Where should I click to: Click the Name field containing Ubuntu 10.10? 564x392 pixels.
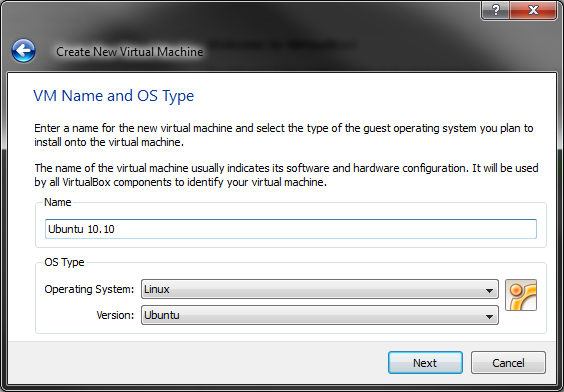coord(291,229)
